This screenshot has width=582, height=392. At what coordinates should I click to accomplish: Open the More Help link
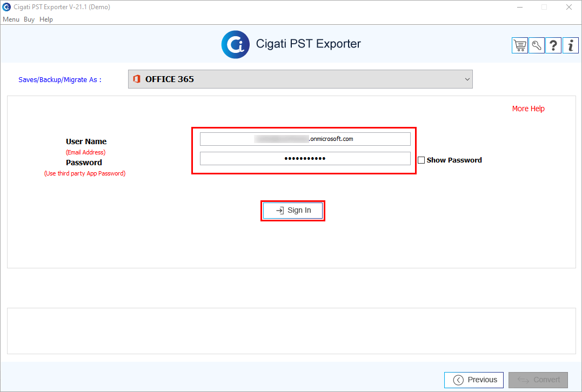[528, 109]
